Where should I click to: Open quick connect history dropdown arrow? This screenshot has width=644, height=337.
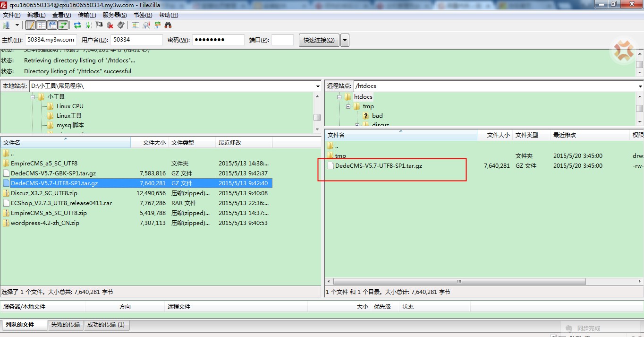pos(345,40)
